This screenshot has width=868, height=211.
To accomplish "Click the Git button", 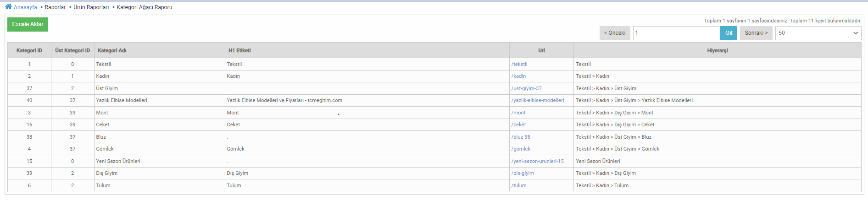I will (729, 33).
